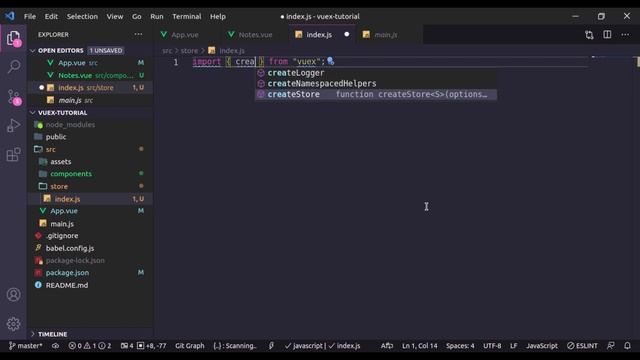Click the store breadcrumb segment
Image resolution: width=640 pixels, height=360 pixels.
tap(189, 51)
